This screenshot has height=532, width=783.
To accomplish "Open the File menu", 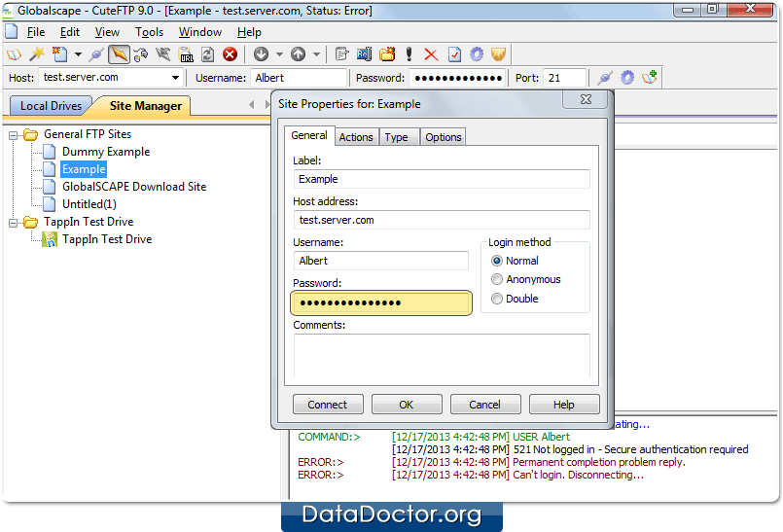I will 36,32.
